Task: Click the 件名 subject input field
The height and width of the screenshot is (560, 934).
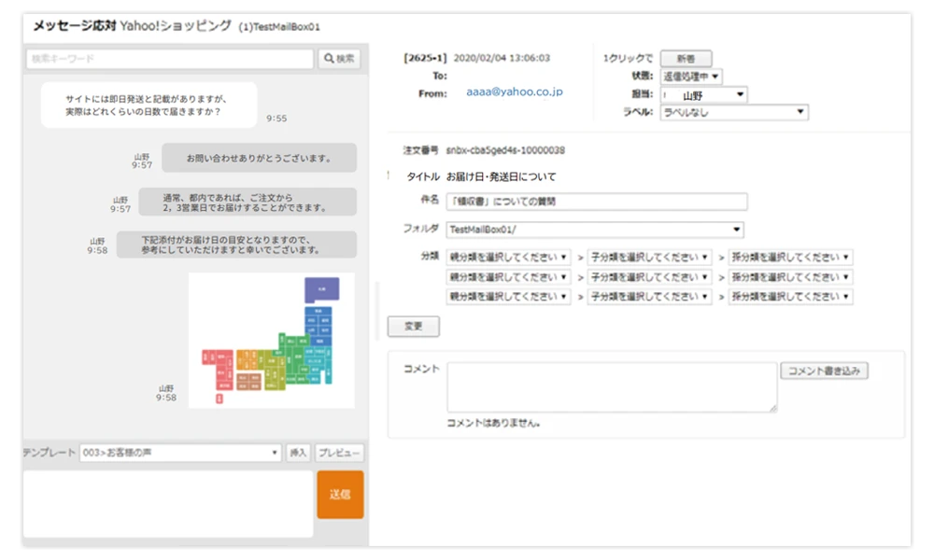Action: 598,201
